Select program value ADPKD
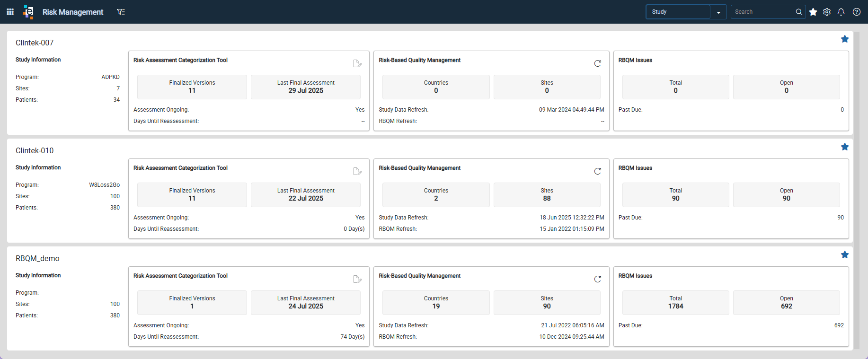Viewport: 868px width, 359px height. pyautogui.click(x=110, y=77)
